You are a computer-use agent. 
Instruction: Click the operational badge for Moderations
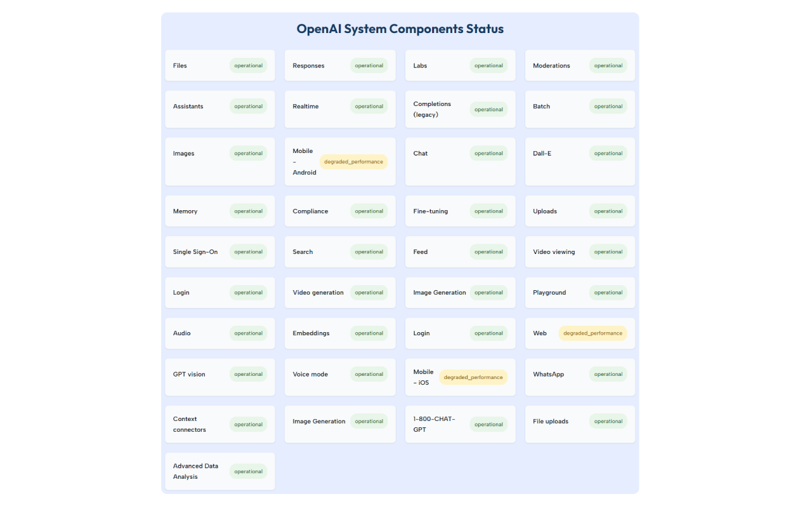608,65
